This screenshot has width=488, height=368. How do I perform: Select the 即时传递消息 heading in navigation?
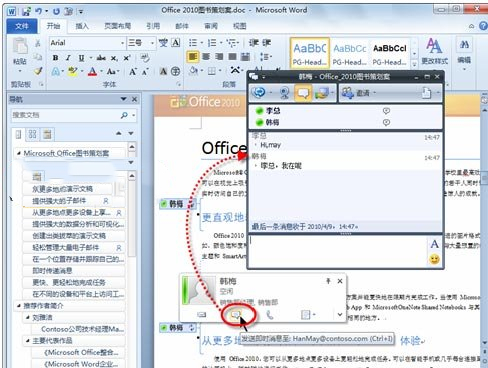[x=52, y=271]
